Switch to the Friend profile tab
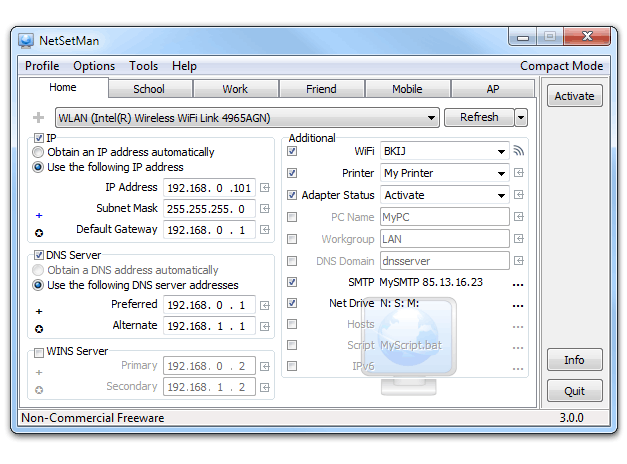Screen dimensions: 627x464 pyautogui.click(x=321, y=89)
